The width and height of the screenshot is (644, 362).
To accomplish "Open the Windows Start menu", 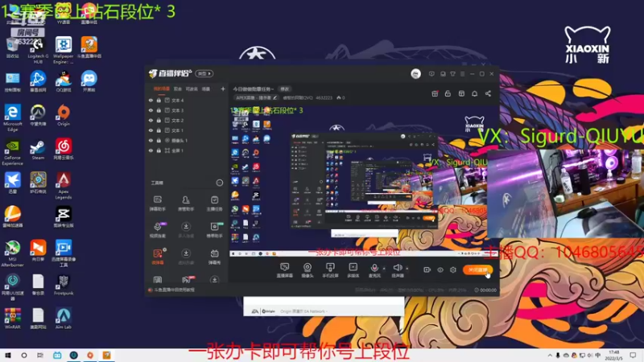I will point(8,356).
